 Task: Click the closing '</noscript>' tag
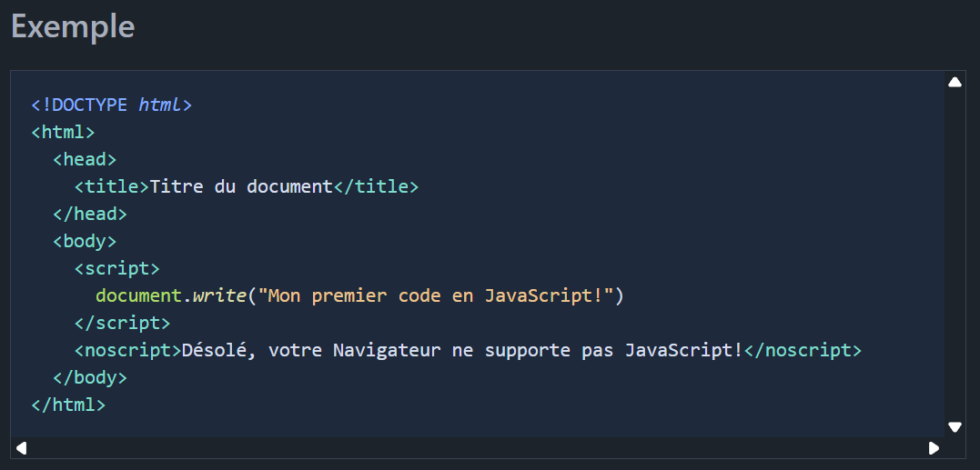coord(803,351)
